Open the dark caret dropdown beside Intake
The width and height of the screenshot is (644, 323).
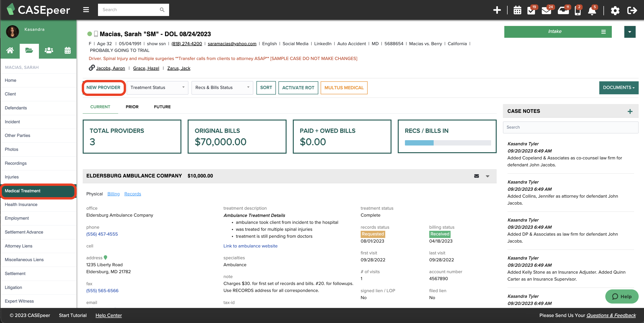click(x=630, y=32)
